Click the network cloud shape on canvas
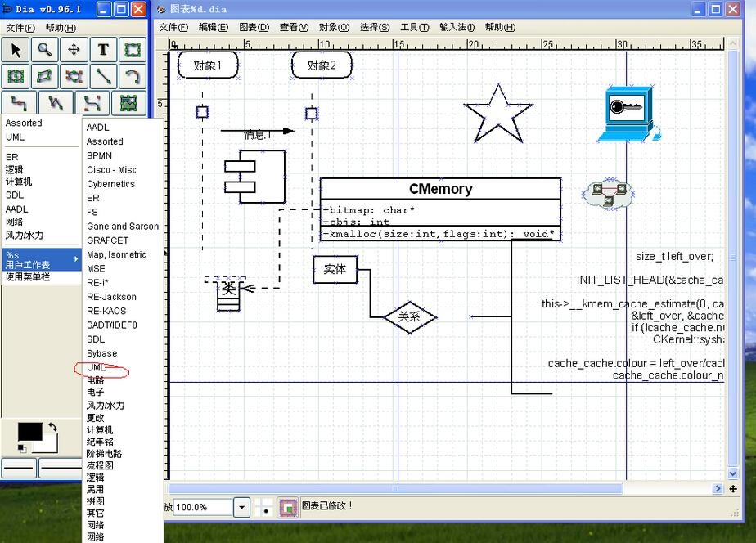The width and height of the screenshot is (756, 543). [x=609, y=193]
